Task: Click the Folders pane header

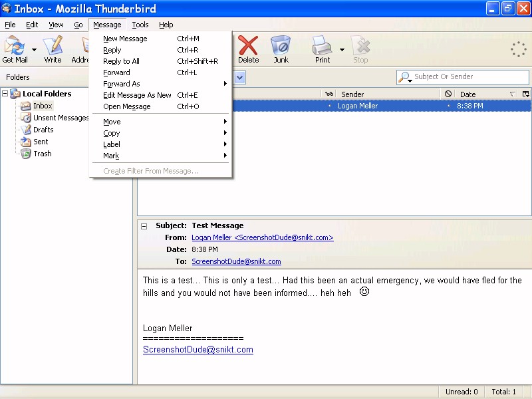Action: 18,77
